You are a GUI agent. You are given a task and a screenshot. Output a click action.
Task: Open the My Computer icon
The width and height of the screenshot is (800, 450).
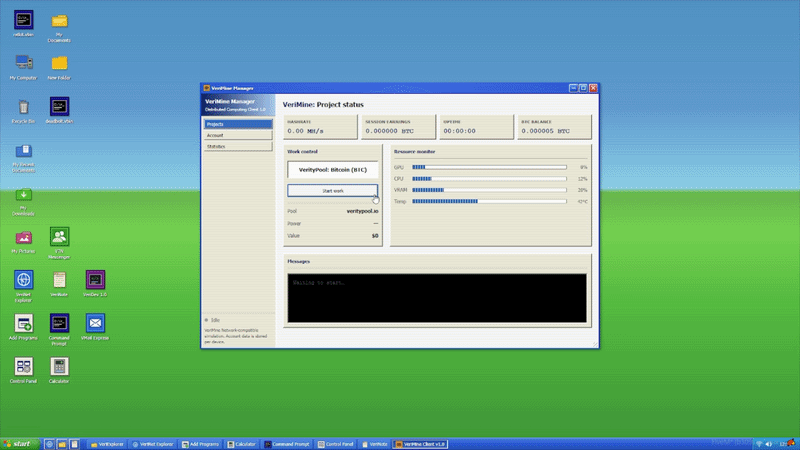coord(23,63)
